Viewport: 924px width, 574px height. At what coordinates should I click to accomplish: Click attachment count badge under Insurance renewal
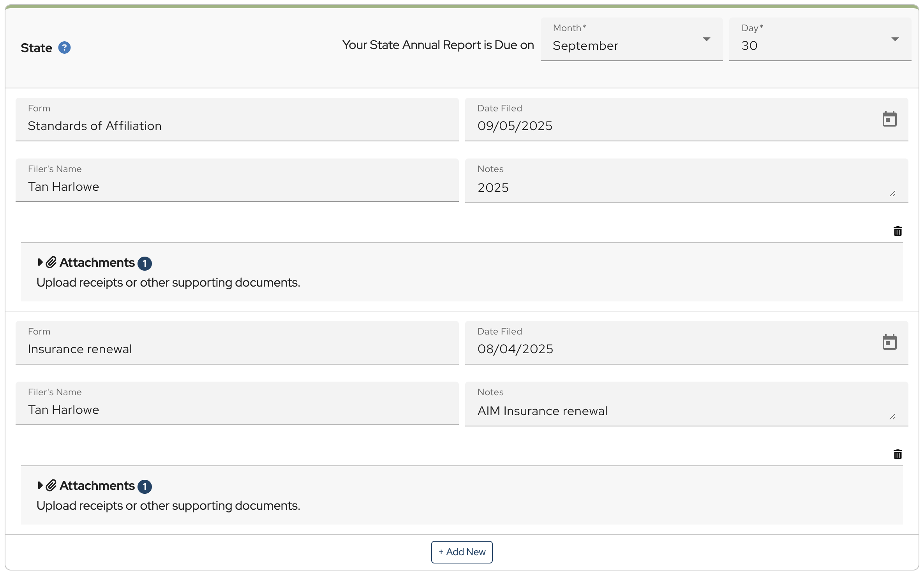(145, 487)
